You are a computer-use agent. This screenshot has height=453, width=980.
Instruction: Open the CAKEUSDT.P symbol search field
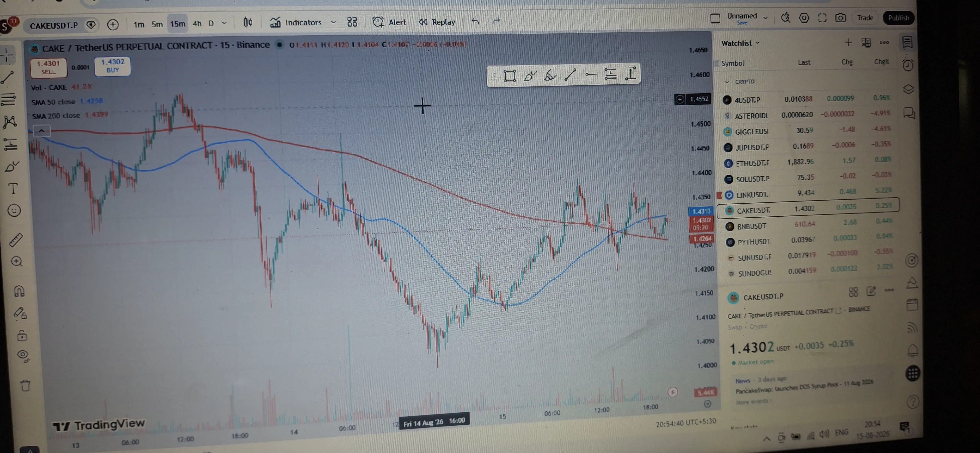click(54, 25)
